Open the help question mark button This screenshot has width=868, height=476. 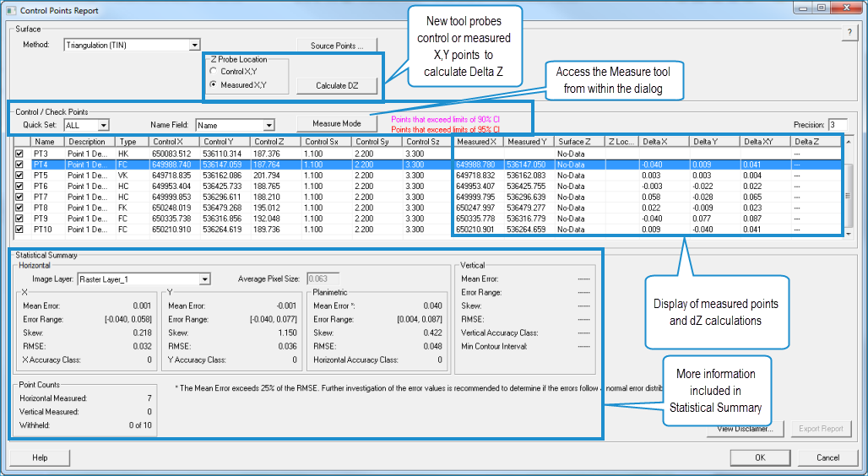[849, 33]
